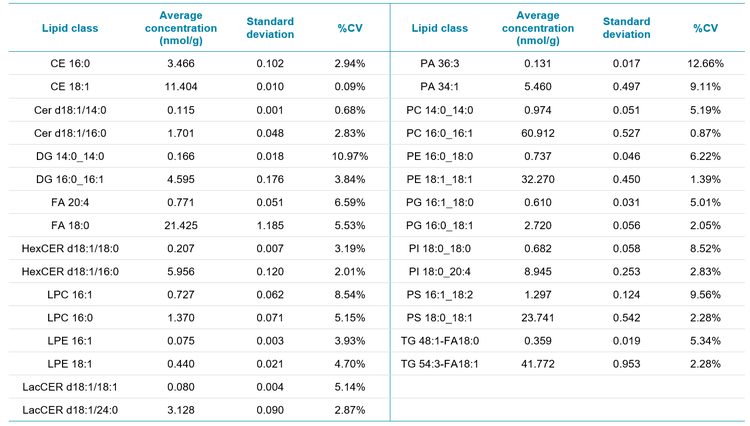Select the 12.66% CV value
Image resolution: width=750 pixels, height=426 pixels.
coord(703,63)
